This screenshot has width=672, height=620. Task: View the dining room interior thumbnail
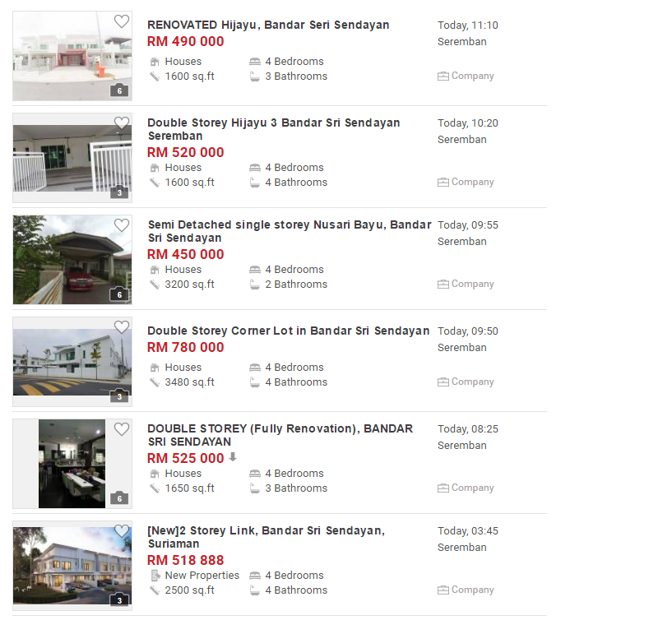coord(72,464)
